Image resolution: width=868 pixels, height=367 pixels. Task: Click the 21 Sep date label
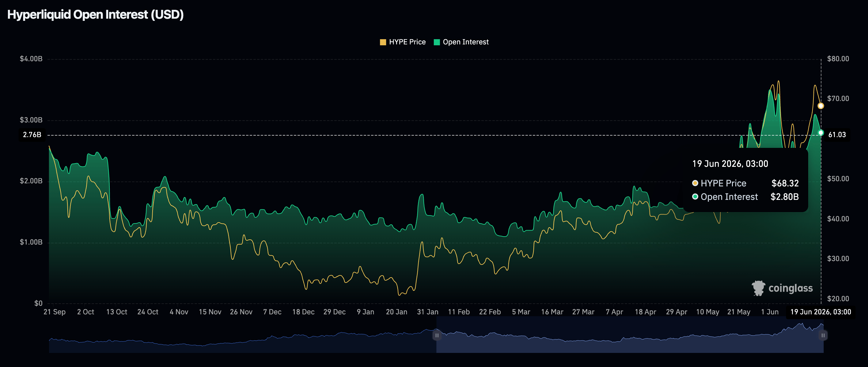click(x=55, y=312)
